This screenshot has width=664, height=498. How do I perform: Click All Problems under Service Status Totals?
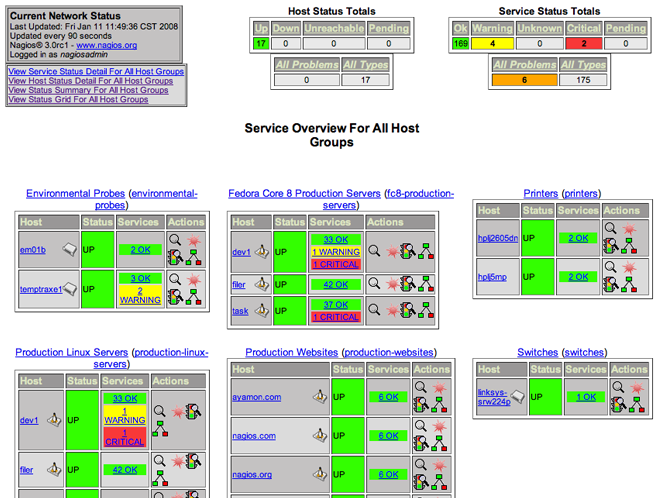coord(523,65)
